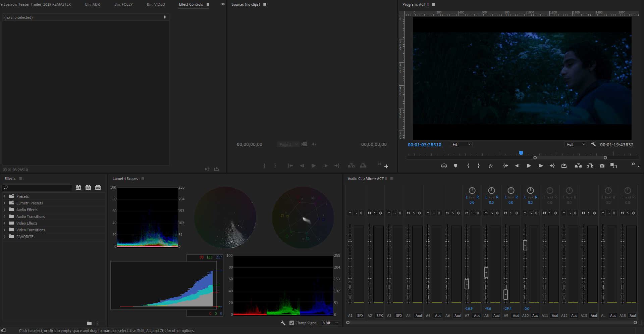The height and width of the screenshot is (334, 644).
Task: Open the 8 Bit scope dropdown
Action: click(x=330, y=323)
